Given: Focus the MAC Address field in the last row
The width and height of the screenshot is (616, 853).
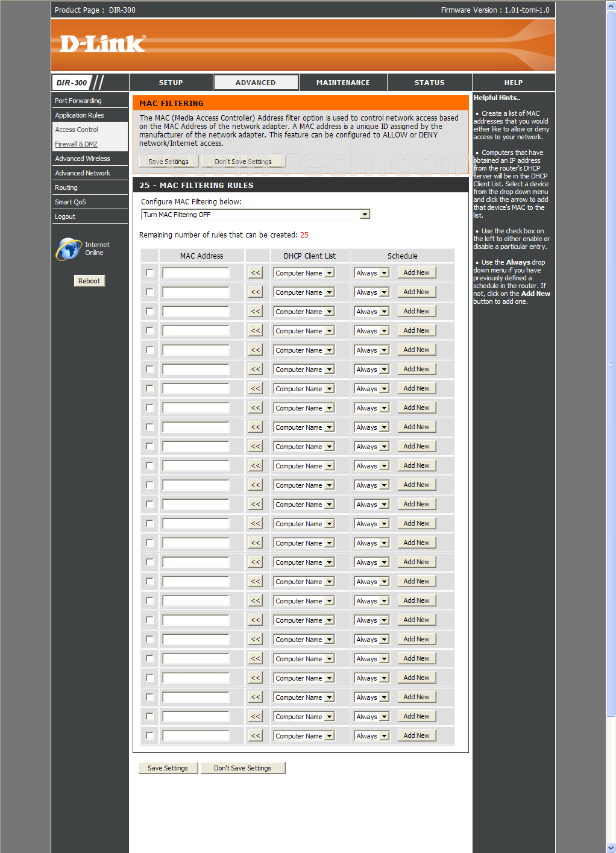Looking at the screenshot, I should point(196,736).
